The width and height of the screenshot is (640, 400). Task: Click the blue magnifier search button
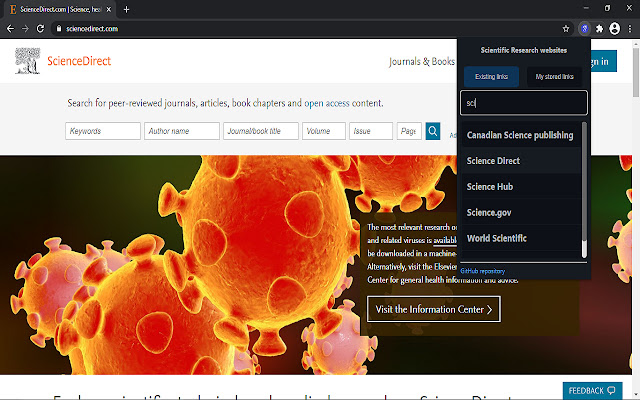tap(433, 131)
